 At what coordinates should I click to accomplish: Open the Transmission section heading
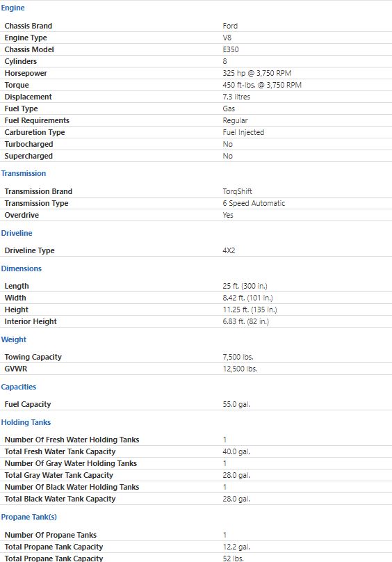click(24, 173)
